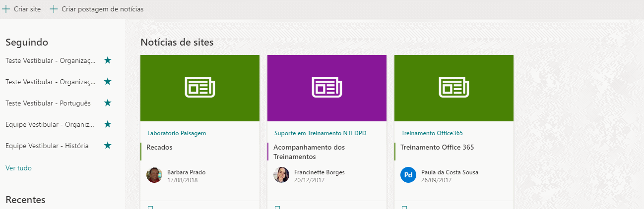Open the Treinamento Office365 site link
644x209 pixels.
click(432, 133)
